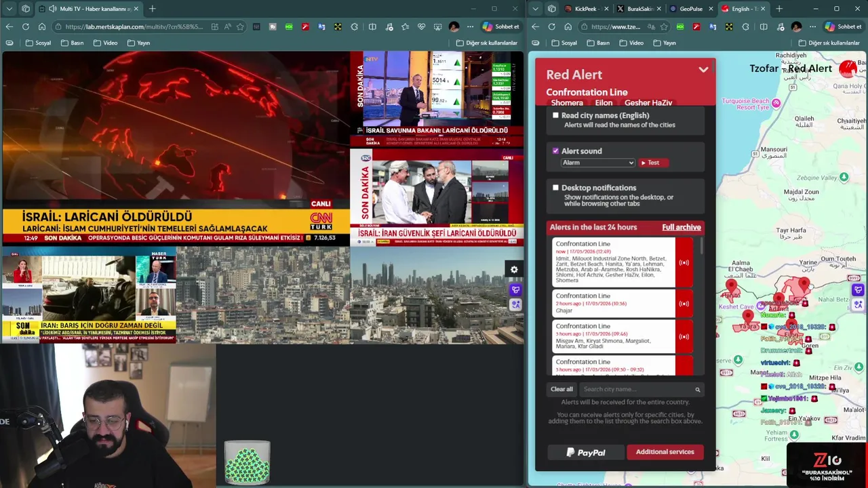
Task: Enable Read city names (English) checkbox
Action: pos(556,115)
